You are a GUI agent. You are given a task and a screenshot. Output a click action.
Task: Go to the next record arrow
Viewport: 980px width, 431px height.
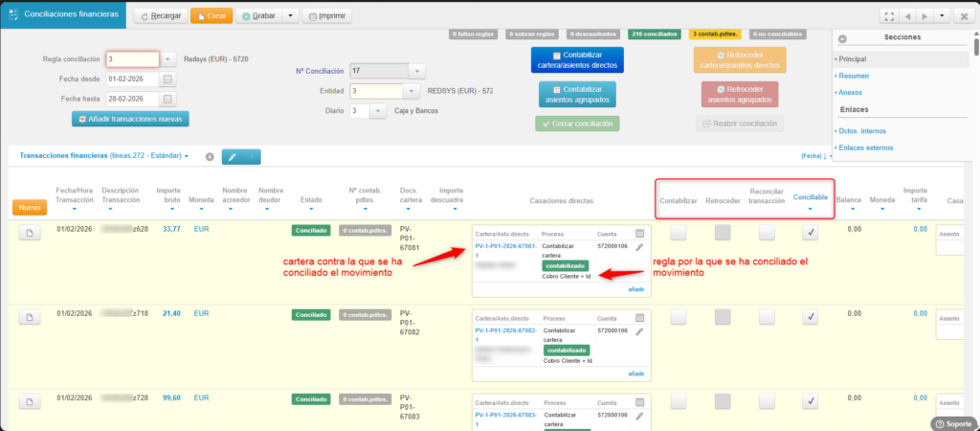point(924,16)
